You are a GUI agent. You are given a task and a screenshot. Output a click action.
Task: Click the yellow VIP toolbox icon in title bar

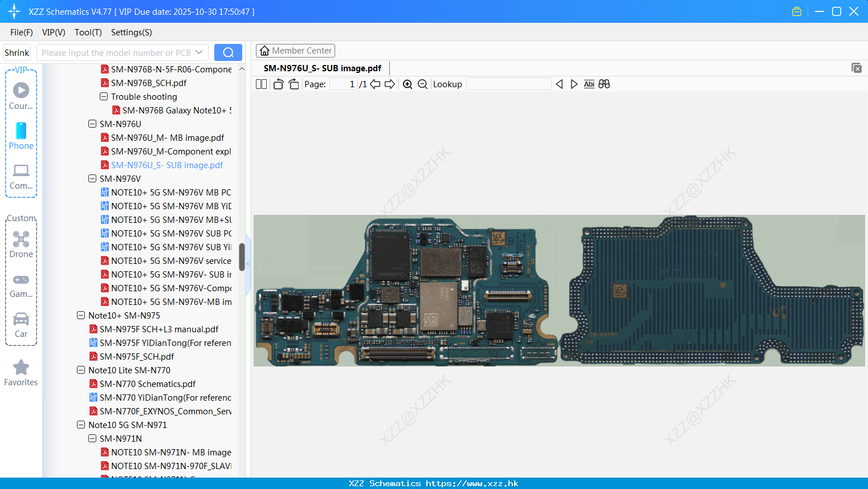coord(797,11)
